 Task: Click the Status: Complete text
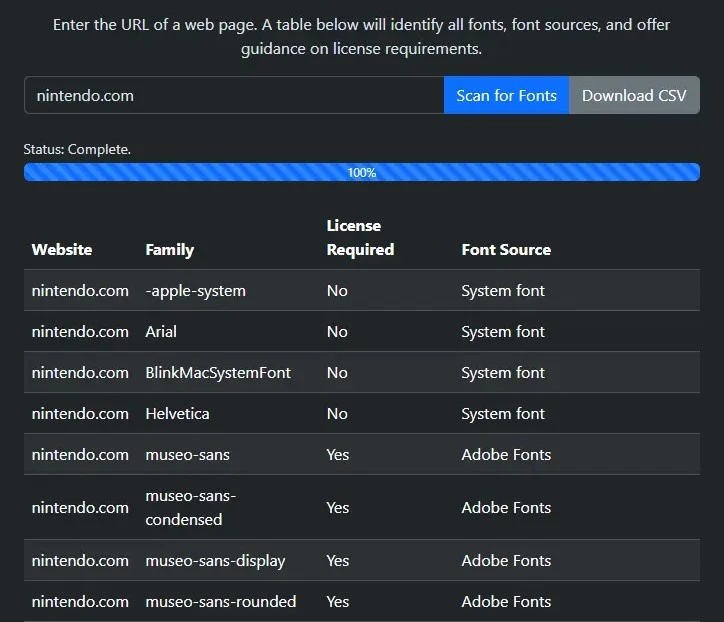click(x=77, y=149)
